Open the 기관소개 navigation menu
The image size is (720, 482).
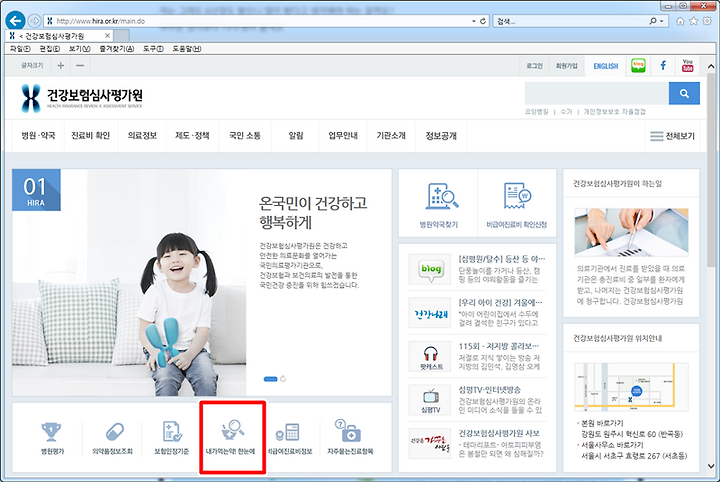391,135
